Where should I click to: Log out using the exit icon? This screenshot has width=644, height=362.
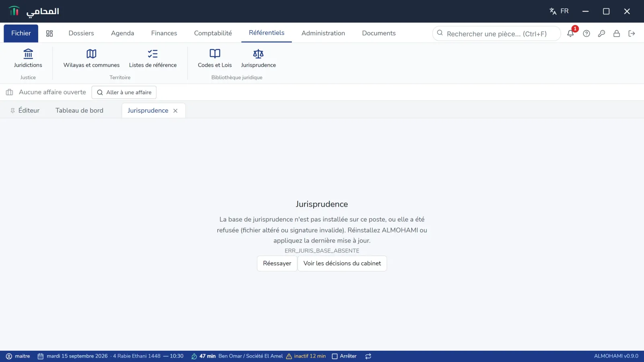coord(632,33)
